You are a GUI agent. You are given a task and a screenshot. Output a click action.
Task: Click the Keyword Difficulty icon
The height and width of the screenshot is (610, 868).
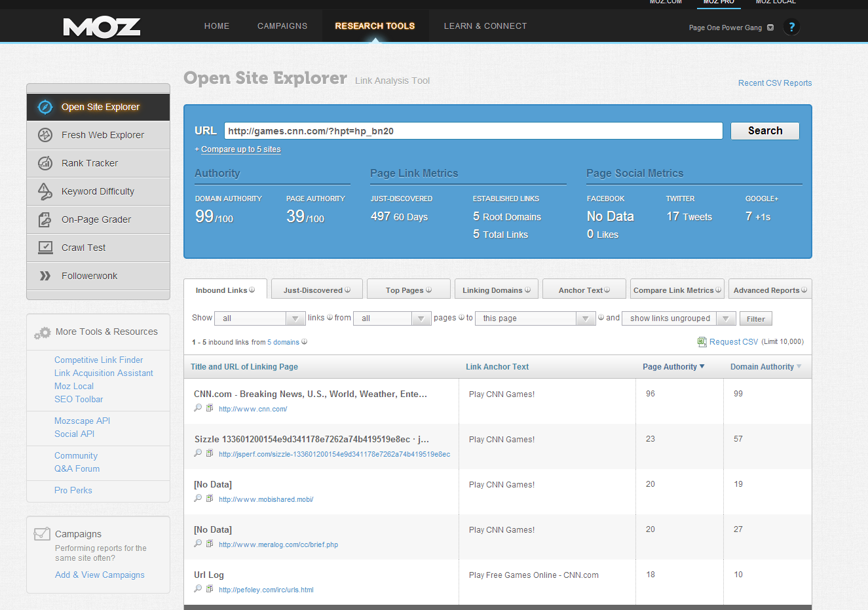click(45, 191)
